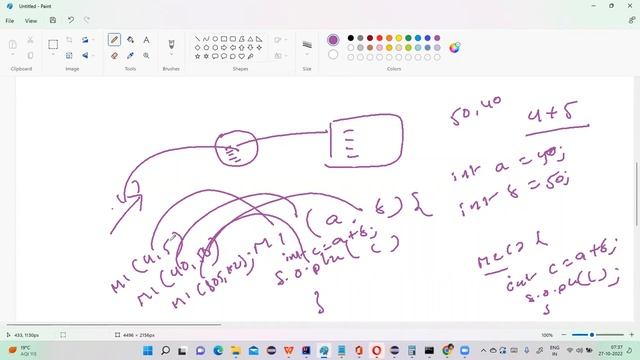Pick the Oval shape

[215, 39]
